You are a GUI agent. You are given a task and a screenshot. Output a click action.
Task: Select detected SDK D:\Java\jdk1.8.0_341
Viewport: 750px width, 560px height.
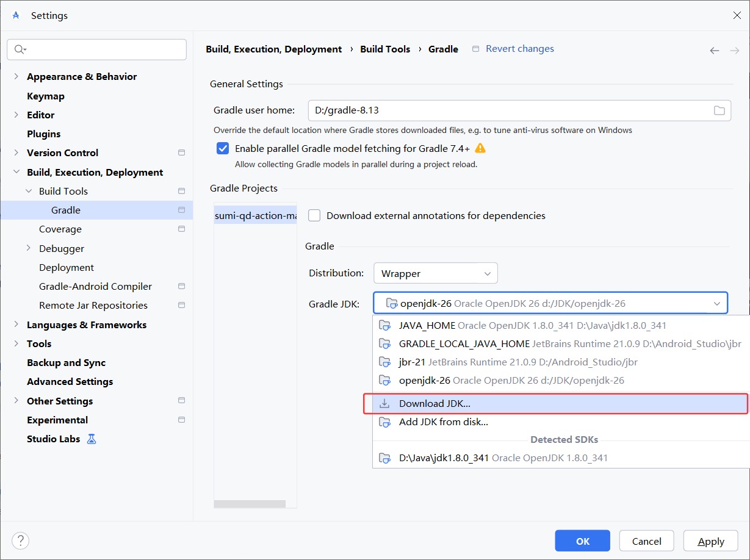pos(561,458)
